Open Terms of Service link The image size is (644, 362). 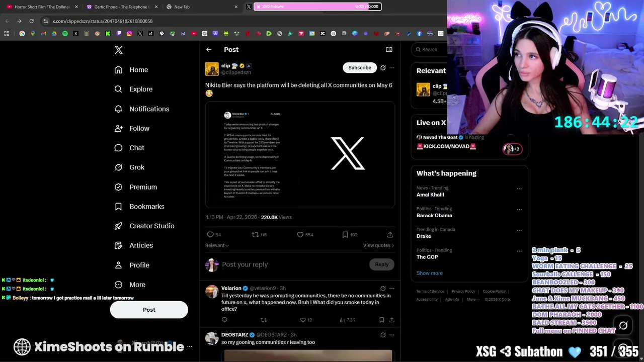[430, 292]
